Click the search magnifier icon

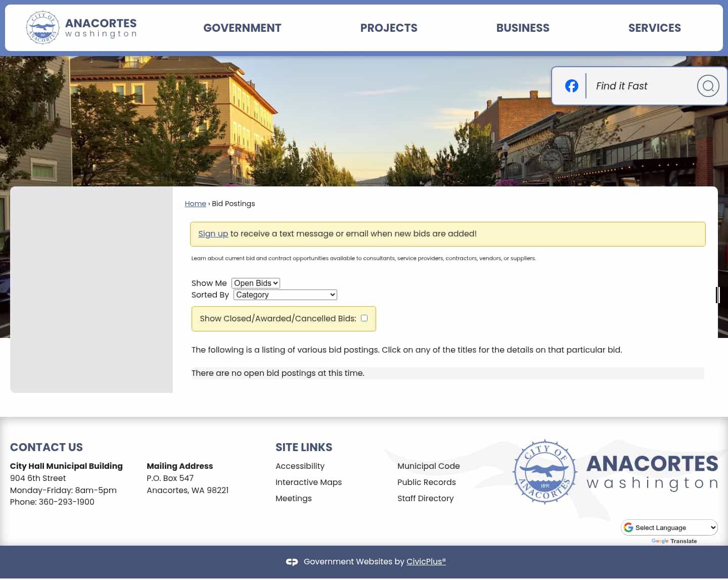tap(708, 86)
